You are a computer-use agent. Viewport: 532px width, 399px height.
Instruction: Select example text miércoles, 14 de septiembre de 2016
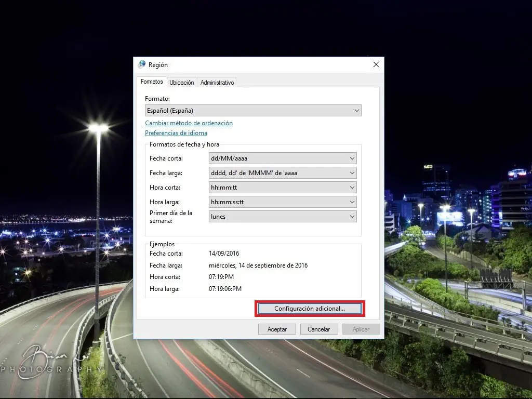[x=258, y=265]
